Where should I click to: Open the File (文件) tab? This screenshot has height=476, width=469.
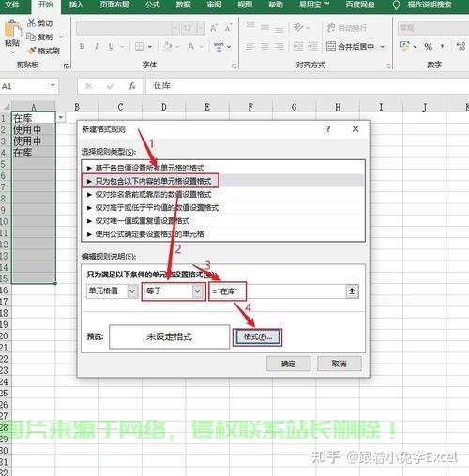(x=12, y=5)
